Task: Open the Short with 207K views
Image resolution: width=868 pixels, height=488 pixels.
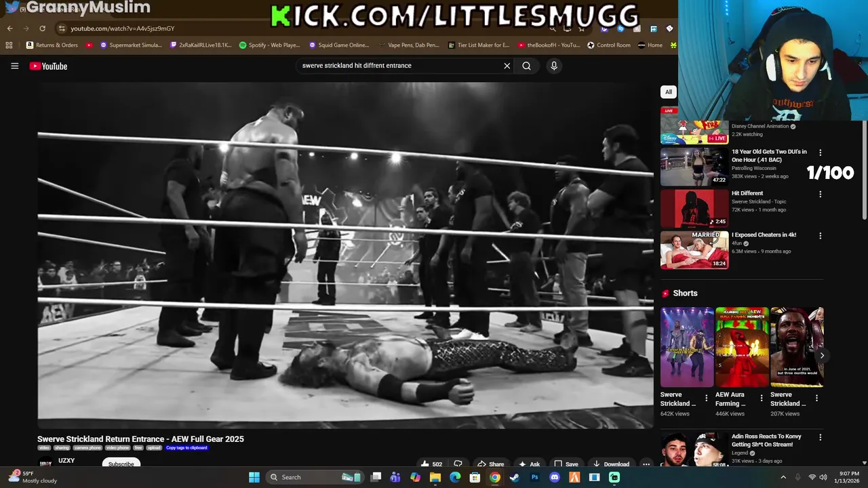Action: click(x=797, y=347)
